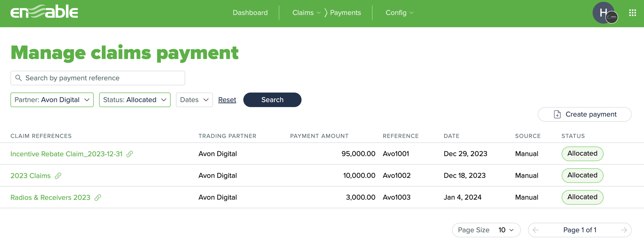Click reference Avo1003
644x240 pixels.
(x=396, y=197)
